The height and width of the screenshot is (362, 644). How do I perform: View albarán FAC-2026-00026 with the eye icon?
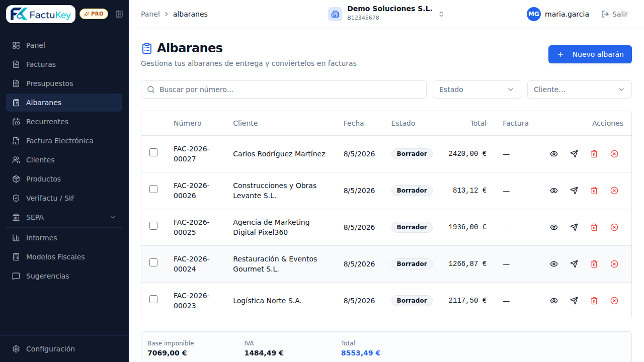coord(554,191)
